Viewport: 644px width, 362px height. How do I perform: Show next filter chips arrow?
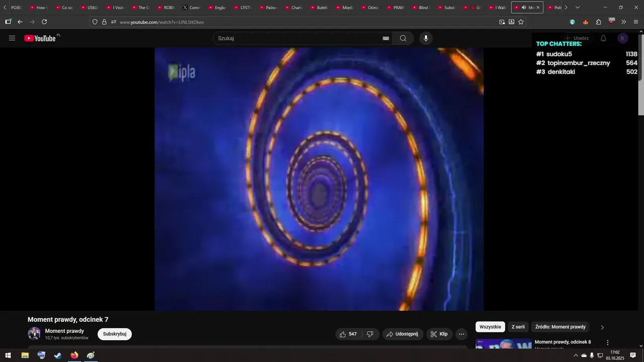coord(602,327)
